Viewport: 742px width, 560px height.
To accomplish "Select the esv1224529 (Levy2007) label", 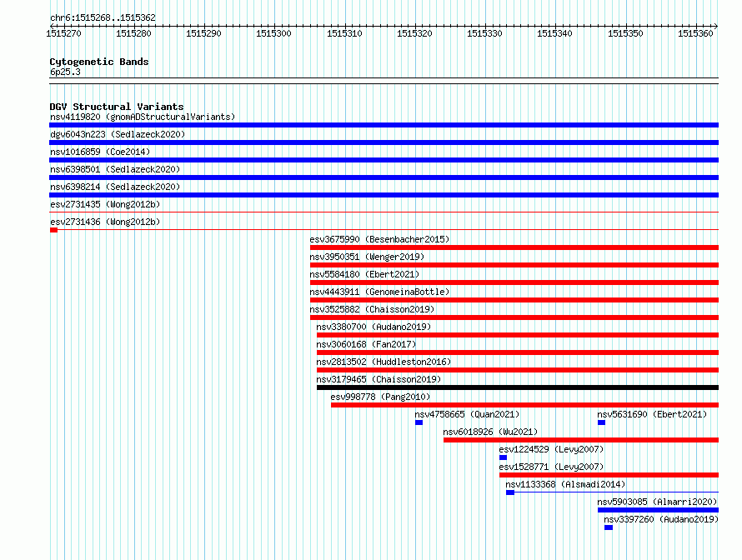I will point(551,449).
